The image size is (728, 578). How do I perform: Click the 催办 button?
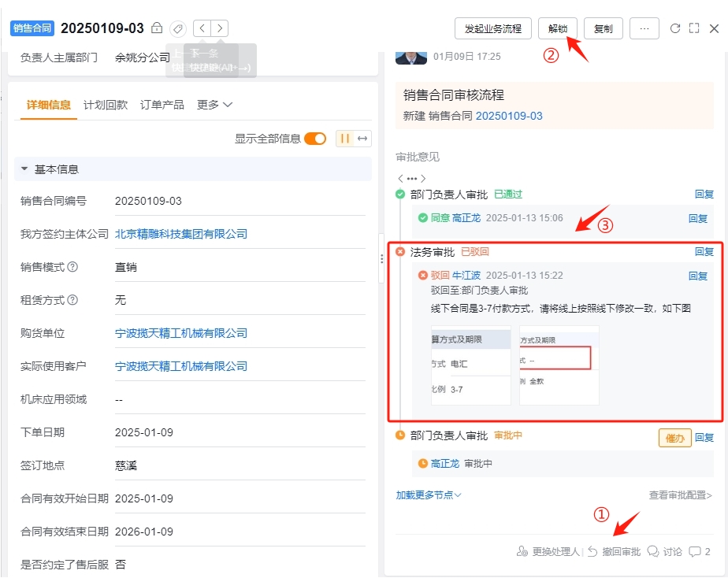click(x=675, y=438)
